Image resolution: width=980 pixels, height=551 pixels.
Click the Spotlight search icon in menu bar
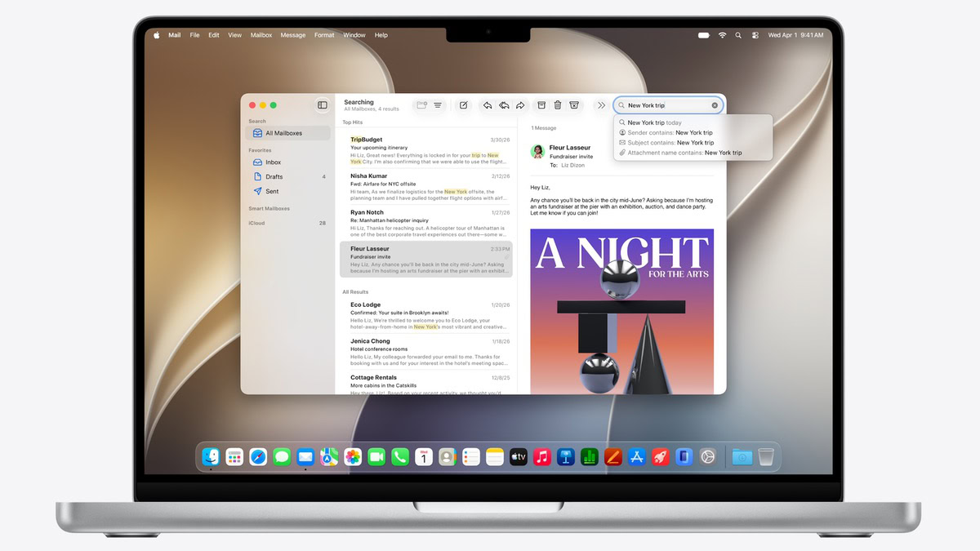pyautogui.click(x=738, y=35)
